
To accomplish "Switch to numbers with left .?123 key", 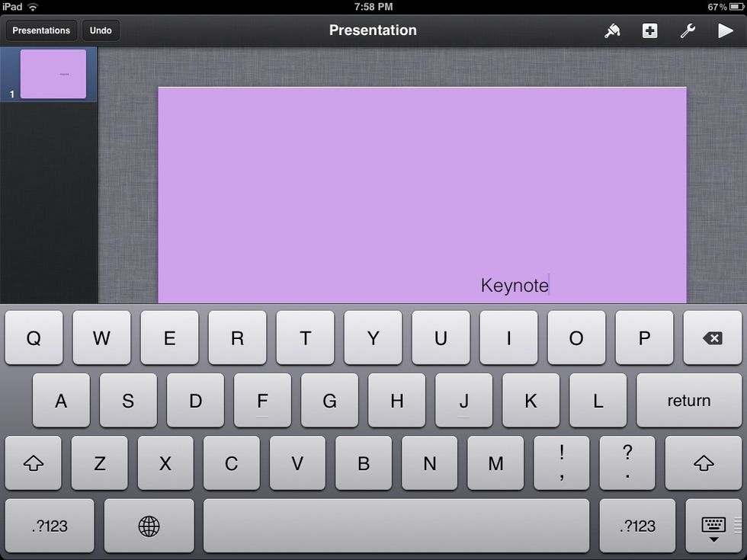I will click(50, 526).
